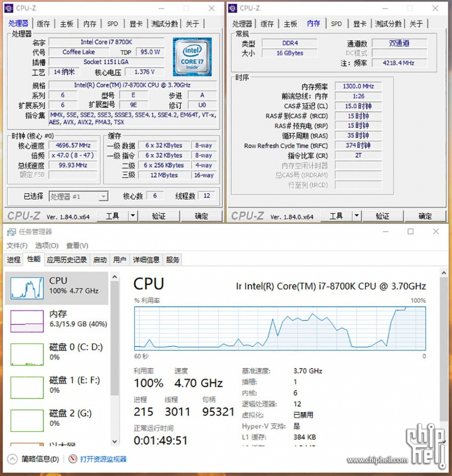Click 1300.0 MHz memory frequency value
The width and height of the screenshot is (452, 476).
358,86
